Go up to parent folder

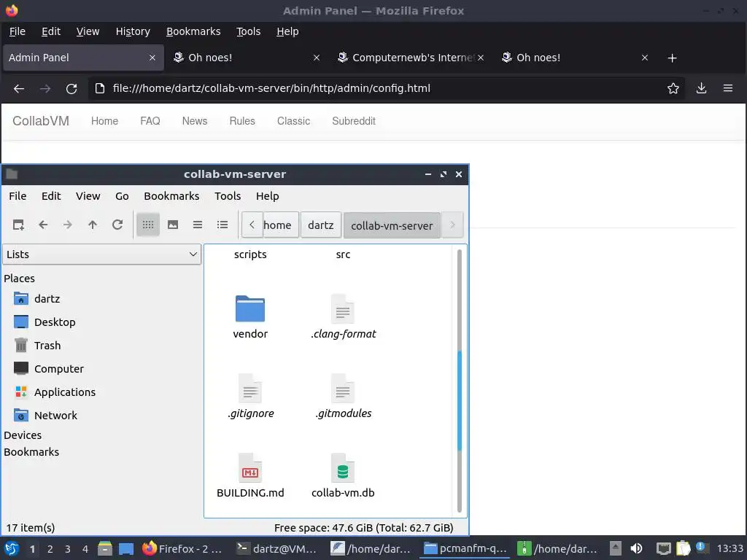pyautogui.click(x=93, y=225)
